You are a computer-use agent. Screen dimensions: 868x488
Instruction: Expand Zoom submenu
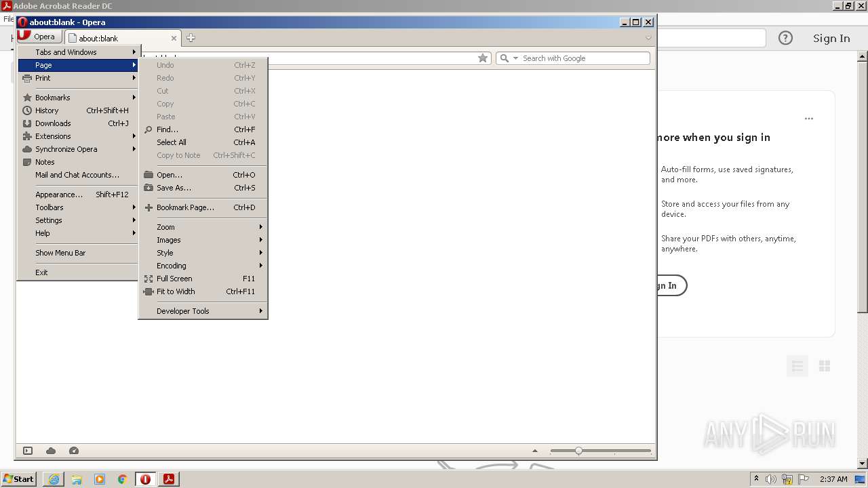[203, 227]
